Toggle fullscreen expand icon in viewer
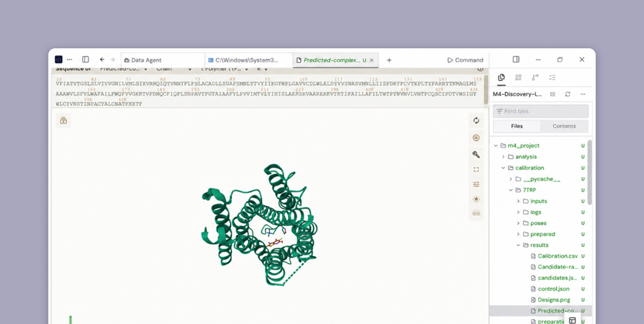This screenshot has height=324, width=644. pyautogui.click(x=476, y=169)
